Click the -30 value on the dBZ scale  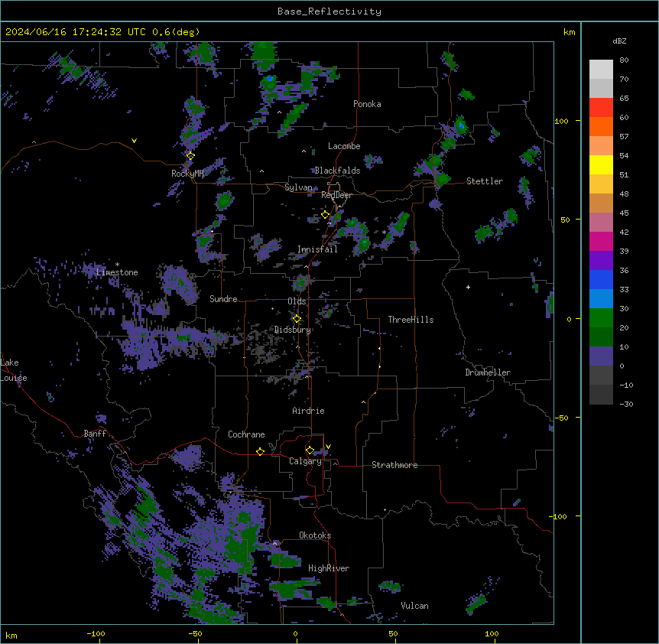coord(626,404)
